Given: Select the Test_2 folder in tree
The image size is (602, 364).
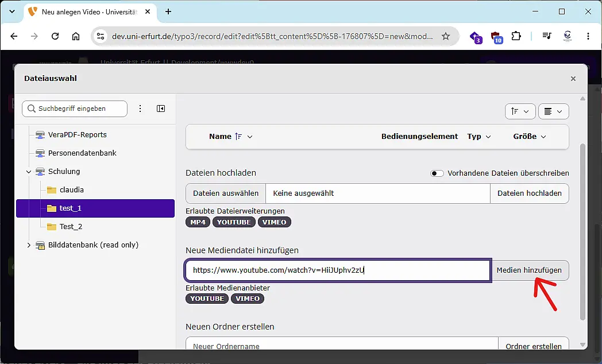Looking at the screenshot, I should click(71, 227).
